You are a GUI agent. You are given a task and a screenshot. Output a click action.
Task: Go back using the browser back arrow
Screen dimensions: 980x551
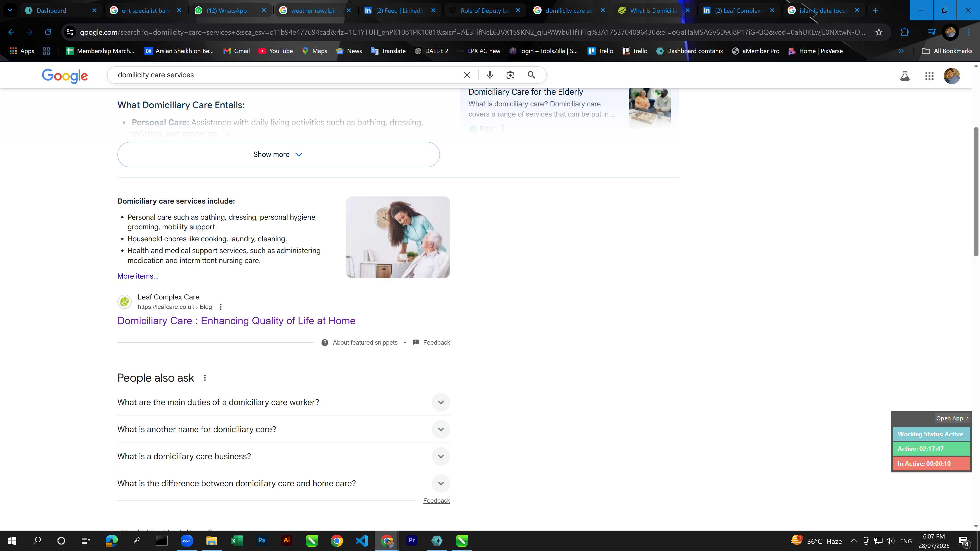11,32
